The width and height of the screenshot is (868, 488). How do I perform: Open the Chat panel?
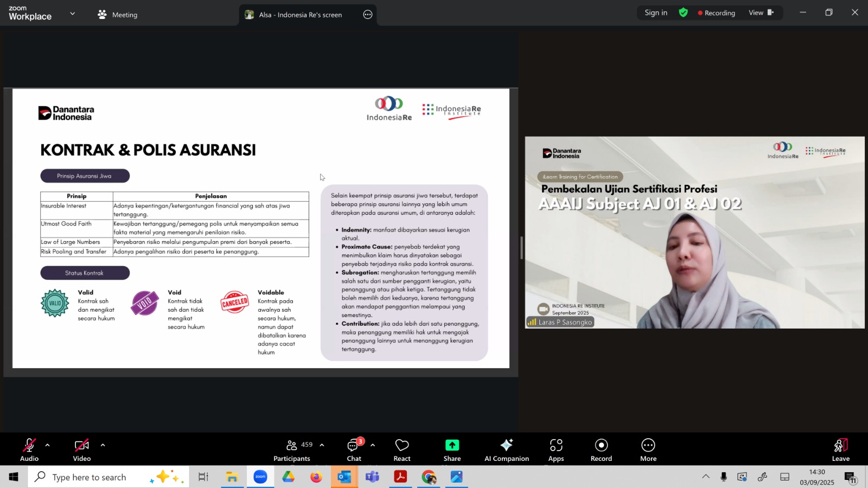click(354, 450)
